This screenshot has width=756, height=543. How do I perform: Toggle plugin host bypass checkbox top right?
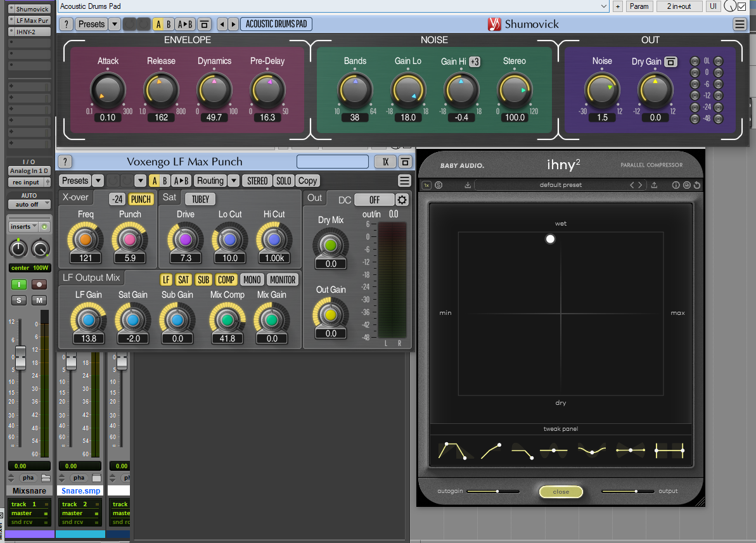[741, 6]
